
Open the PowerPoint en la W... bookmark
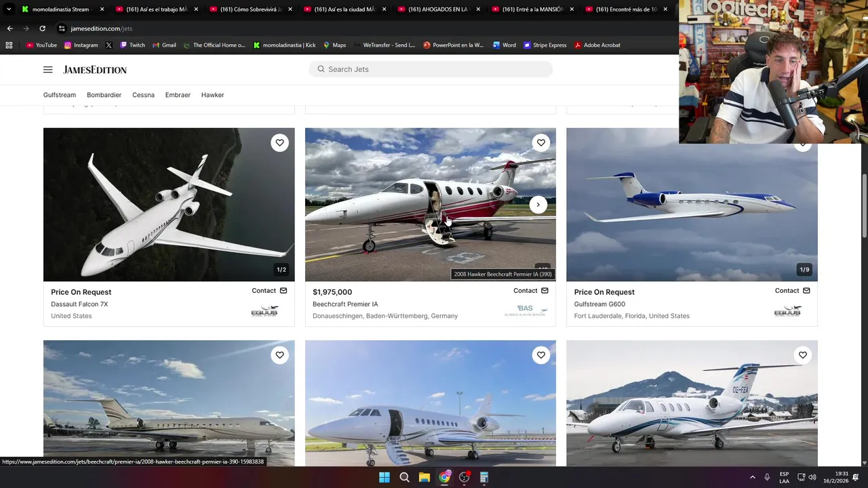[x=453, y=45]
